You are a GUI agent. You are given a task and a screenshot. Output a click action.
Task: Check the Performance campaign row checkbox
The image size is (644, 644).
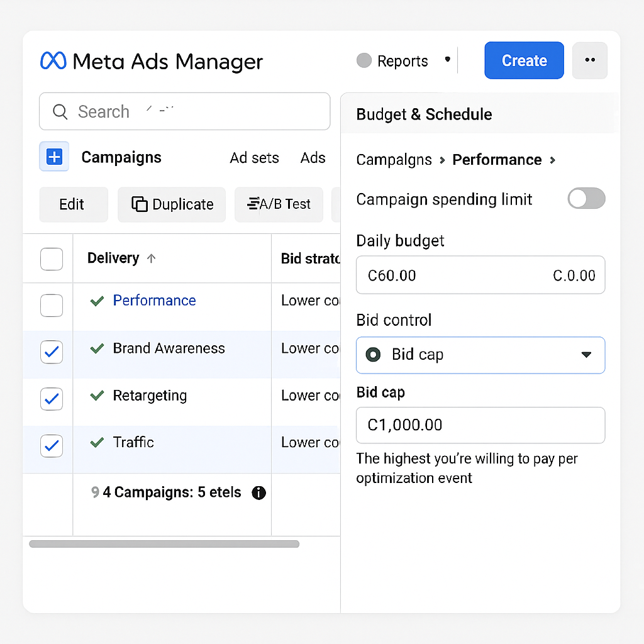[x=52, y=306]
